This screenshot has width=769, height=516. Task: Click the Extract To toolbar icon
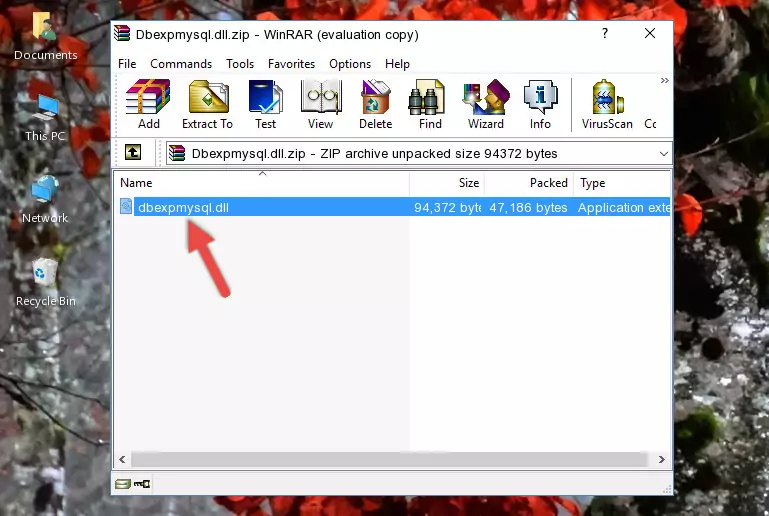(x=207, y=104)
